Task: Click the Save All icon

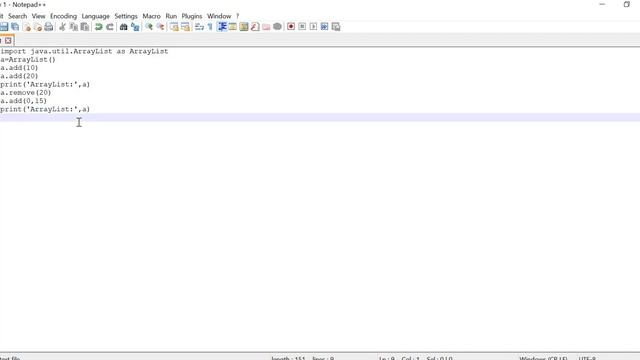Action: click(x=15, y=27)
